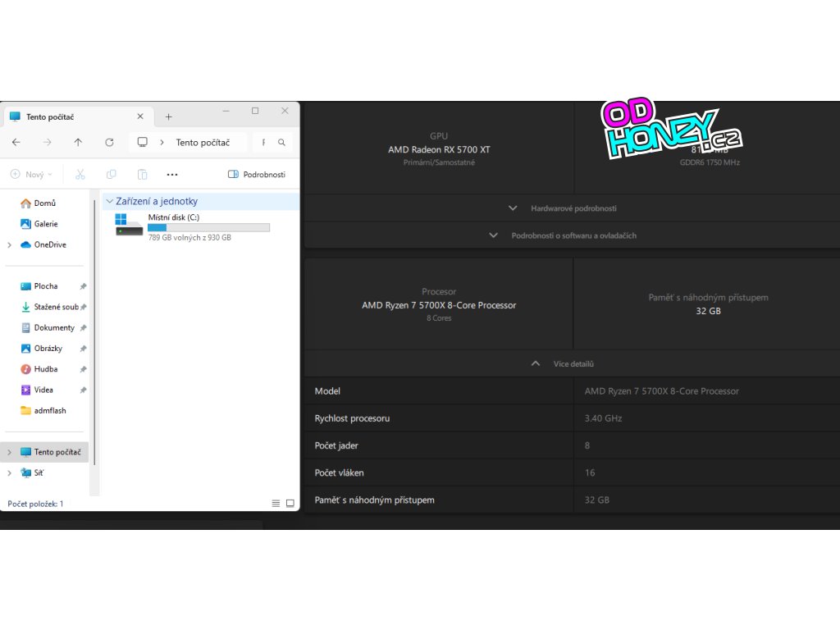Click the Copy icon in toolbar
The width and height of the screenshot is (840, 630).
(111, 174)
